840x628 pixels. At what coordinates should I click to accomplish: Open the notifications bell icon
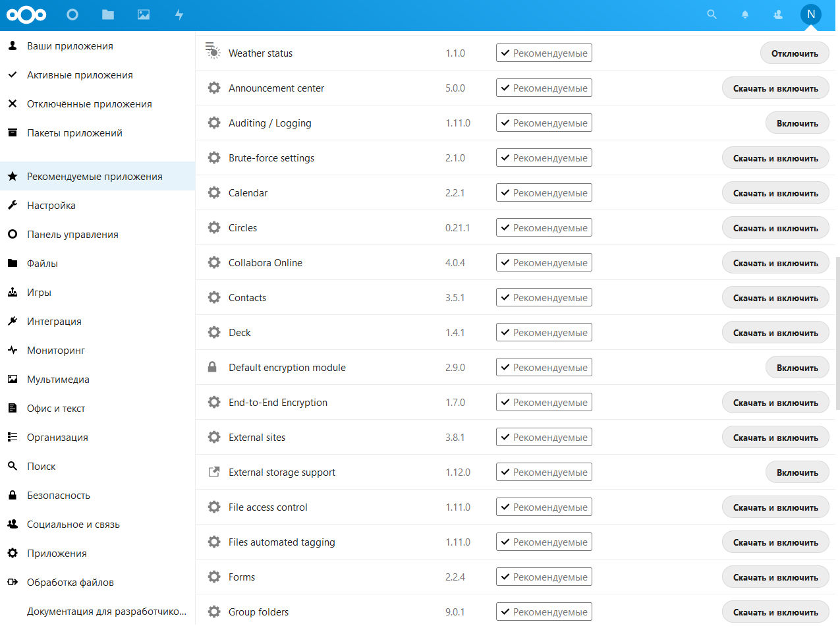point(745,14)
